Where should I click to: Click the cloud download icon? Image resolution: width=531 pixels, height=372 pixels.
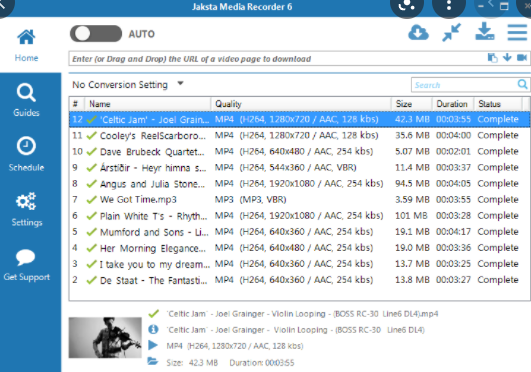(418, 33)
